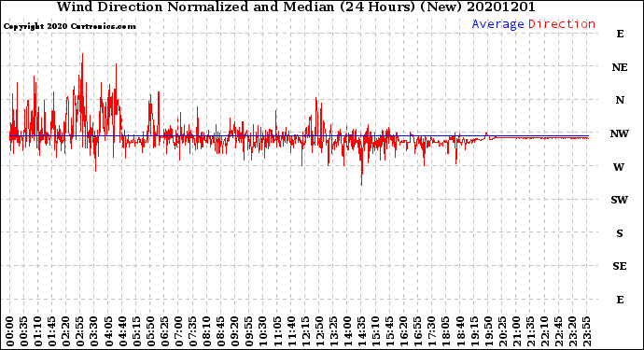Click the '01:45' time label
Screen dimensions: 644x350
[x=52, y=331]
